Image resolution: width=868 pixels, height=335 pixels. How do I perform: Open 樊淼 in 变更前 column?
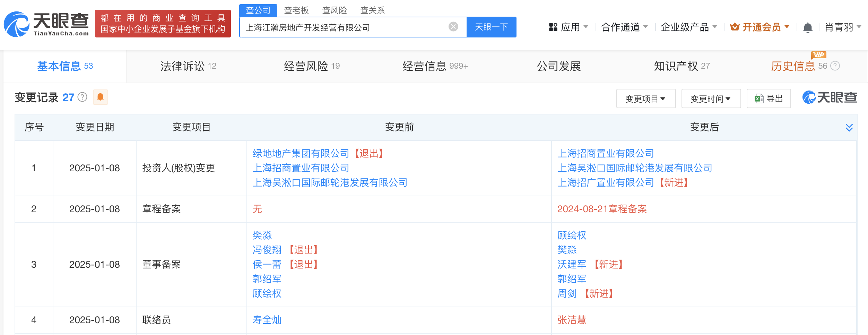pyautogui.click(x=262, y=235)
